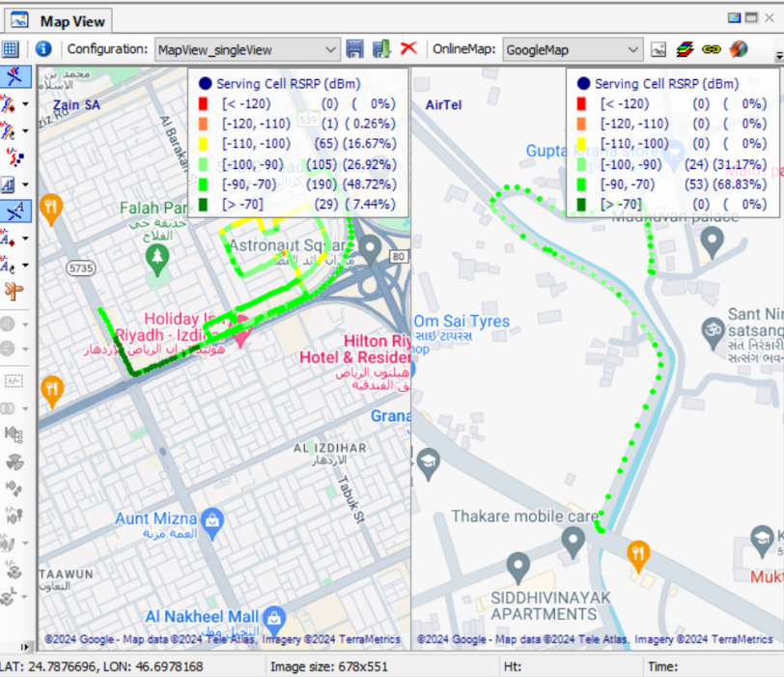
Task: Open the colored layers stack icon
Action: (x=685, y=49)
